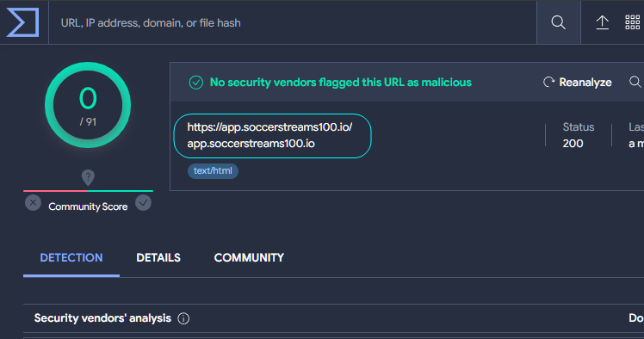Click the text/html tag
The image size is (644, 339).
click(213, 170)
